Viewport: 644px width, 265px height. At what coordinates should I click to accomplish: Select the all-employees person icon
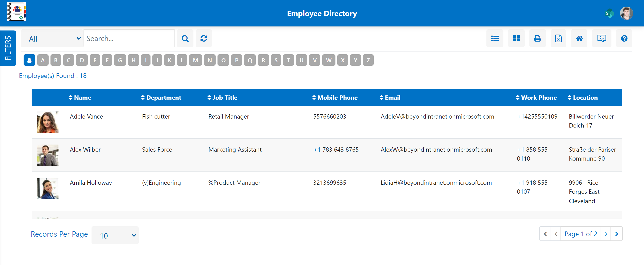pos(29,60)
